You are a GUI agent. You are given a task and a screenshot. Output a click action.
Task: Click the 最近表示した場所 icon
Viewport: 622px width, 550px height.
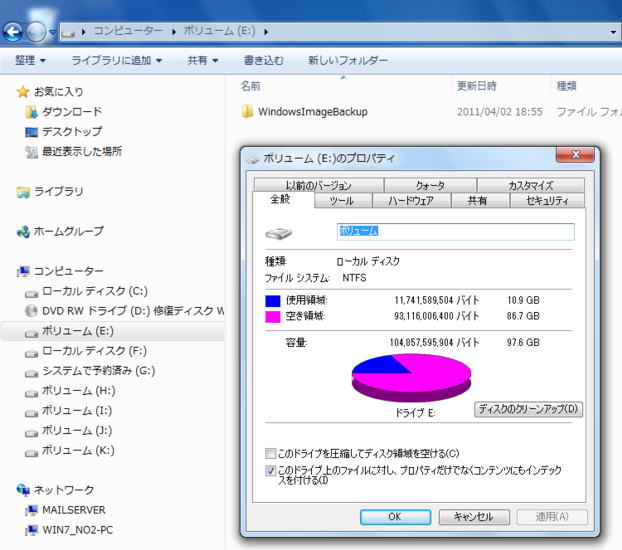(x=31, y=152)
